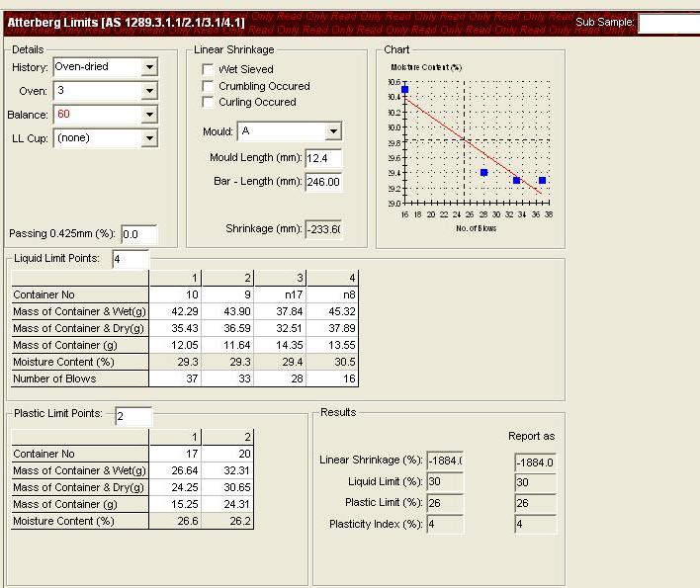Click the Liquid Limit Points count field

131,259
